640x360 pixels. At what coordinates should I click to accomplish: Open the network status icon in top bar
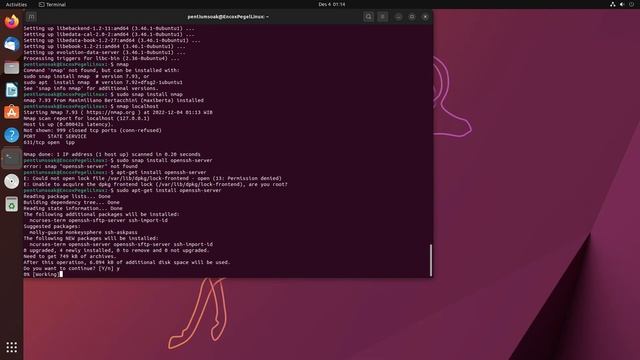[x=613, y=4]
